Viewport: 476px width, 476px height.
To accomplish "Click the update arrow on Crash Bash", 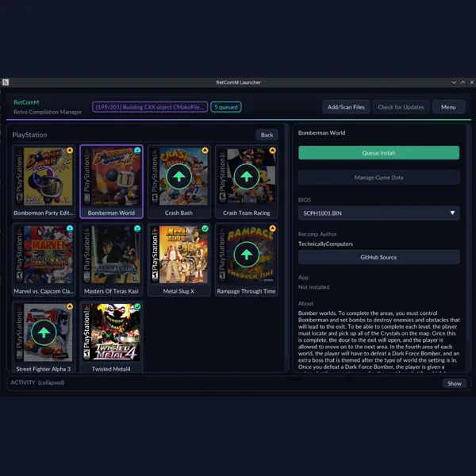I will point(178,176).
